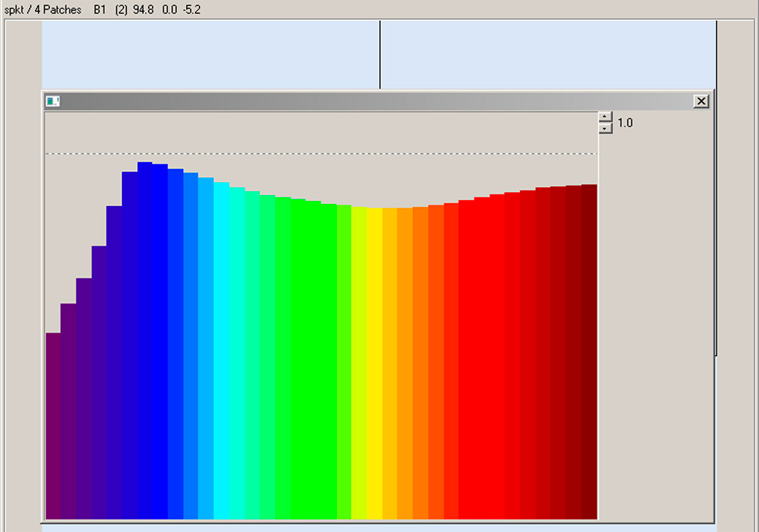
Task: Click the spectrum window title bar icon
Action: (53, 101)
